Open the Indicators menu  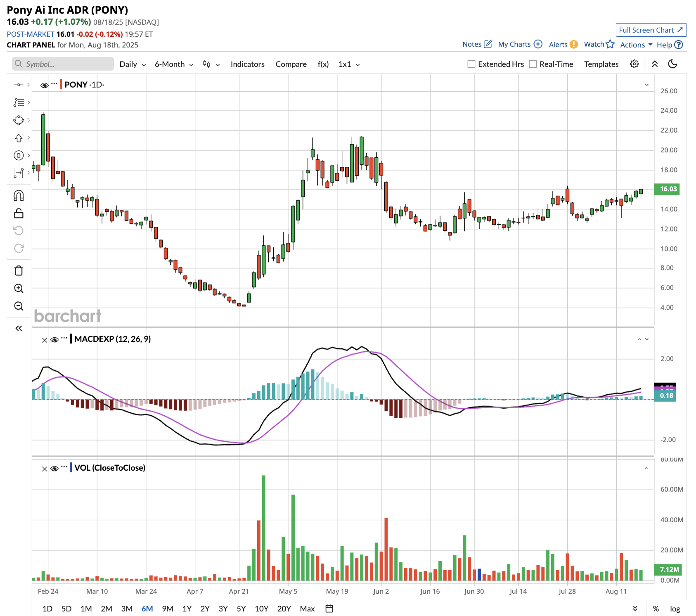tap(247, 64)
